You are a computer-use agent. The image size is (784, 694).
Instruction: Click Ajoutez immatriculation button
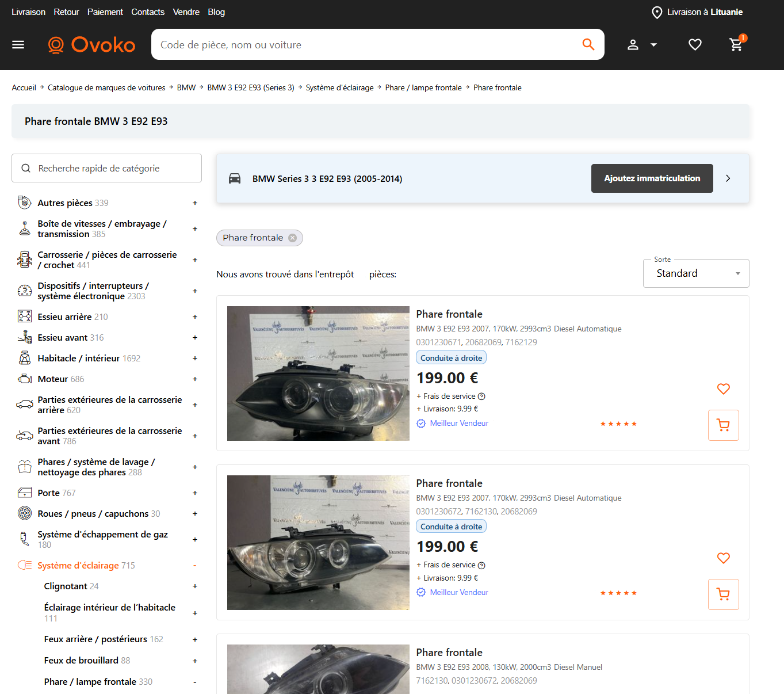652,178
